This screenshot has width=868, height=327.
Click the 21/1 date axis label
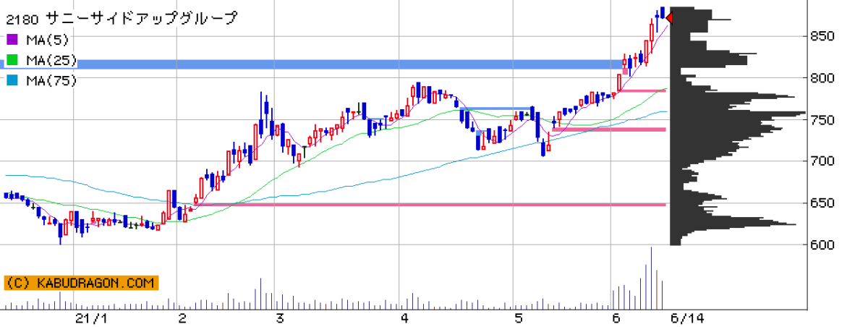click(x=91, y=318)
